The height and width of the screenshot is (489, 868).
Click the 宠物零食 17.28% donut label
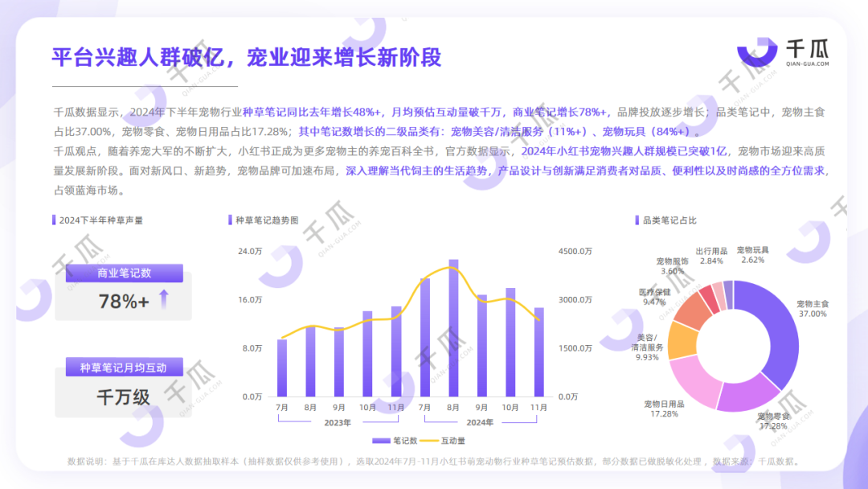(774, 421)
